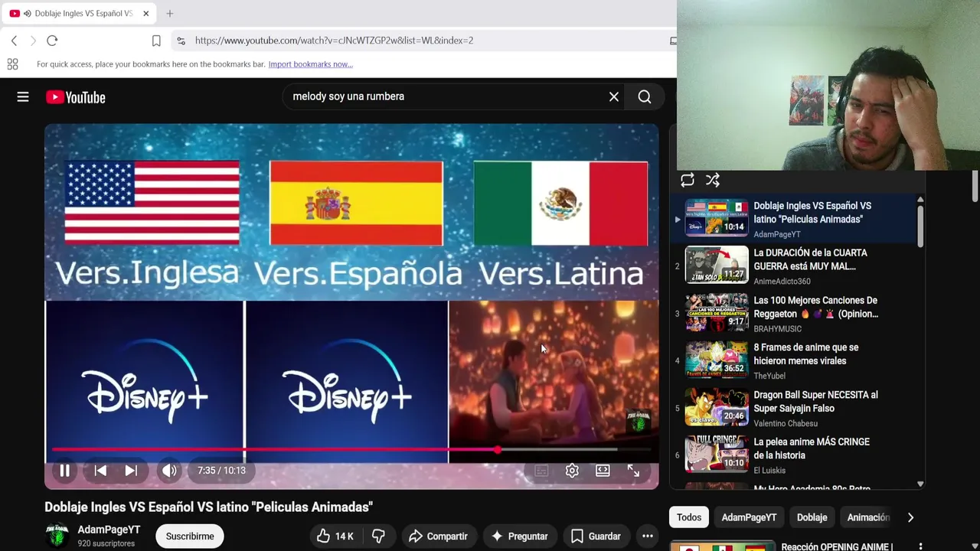Click the Compartir share button

coord(438,536)
